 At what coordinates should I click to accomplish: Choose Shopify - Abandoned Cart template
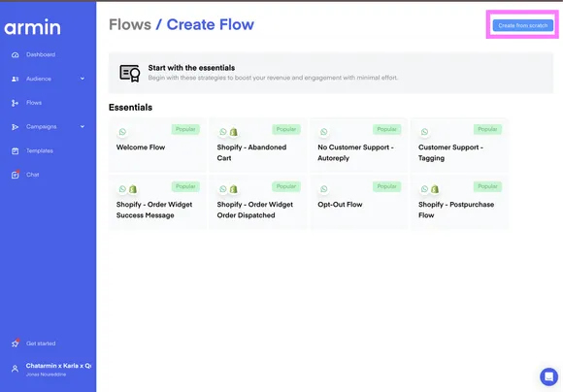coord(258,146)
